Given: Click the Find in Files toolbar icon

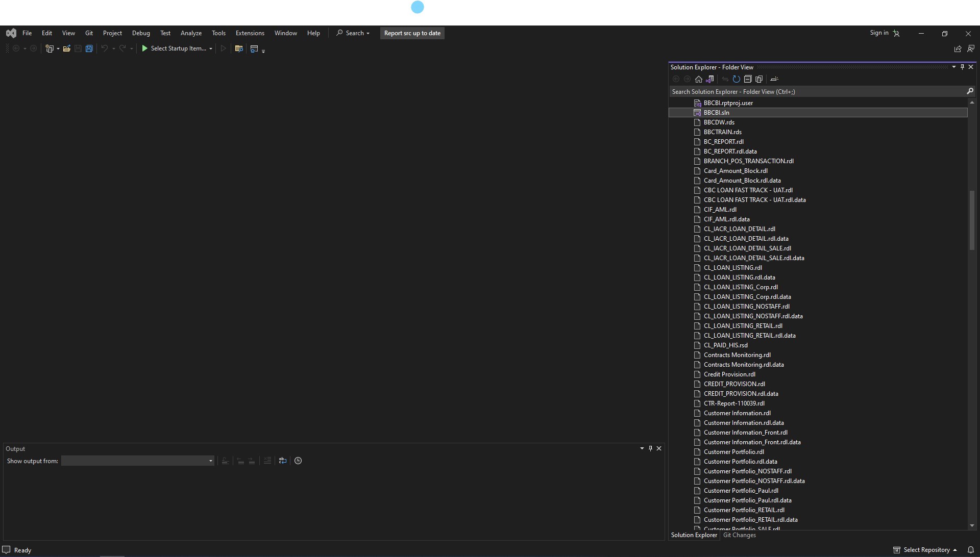Looking at the screenshot, I should pyautogui.click(x=238, y=48).
